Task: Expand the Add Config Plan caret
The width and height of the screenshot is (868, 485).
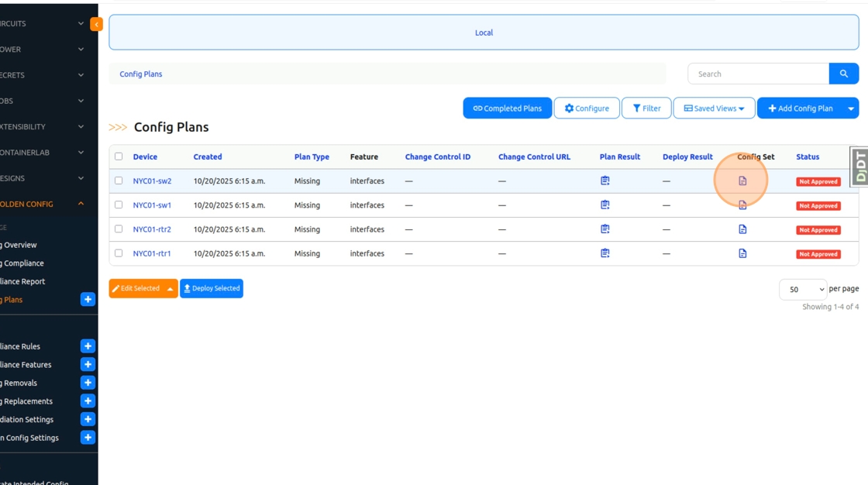Action: [851, 108]
